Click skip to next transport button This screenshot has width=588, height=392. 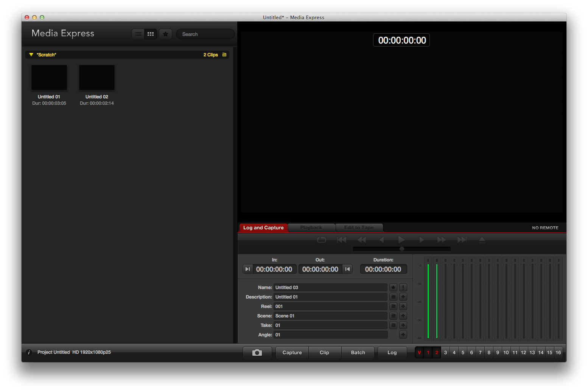tap(462, 240)
